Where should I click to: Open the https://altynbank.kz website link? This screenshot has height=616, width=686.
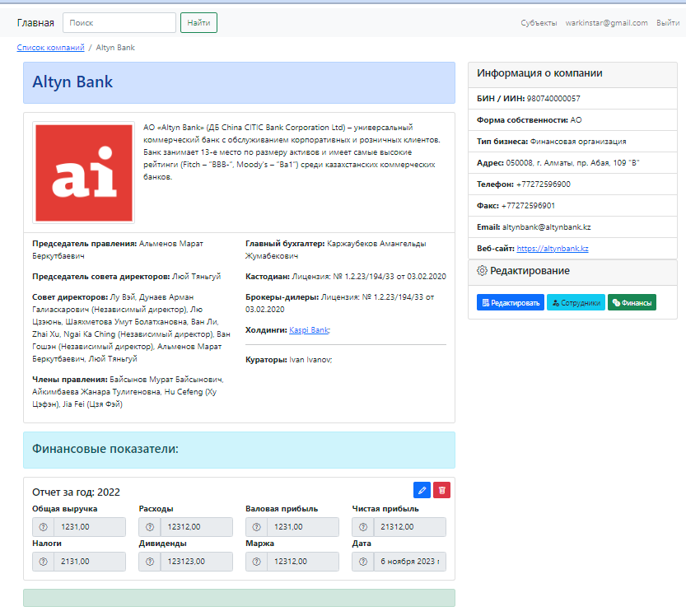[553, 248]
